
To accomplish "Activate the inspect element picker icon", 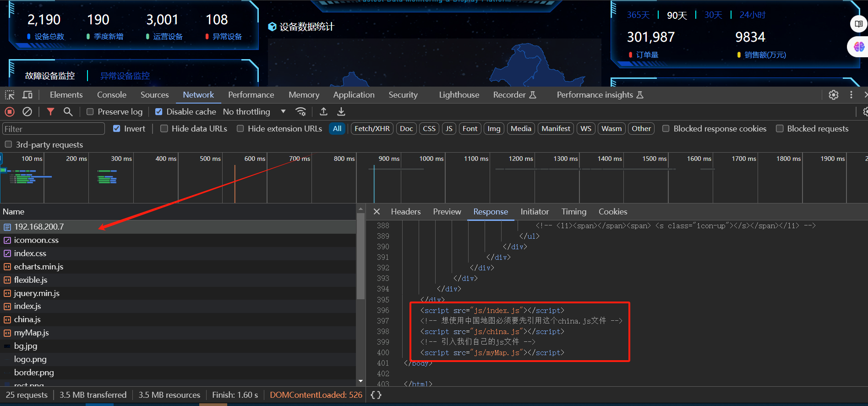I will [10, 95].
